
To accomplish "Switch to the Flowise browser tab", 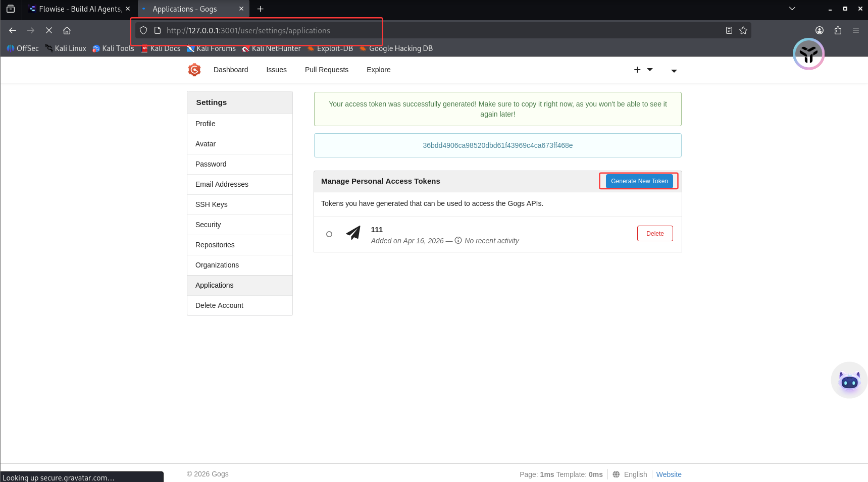I will (79, 9).
